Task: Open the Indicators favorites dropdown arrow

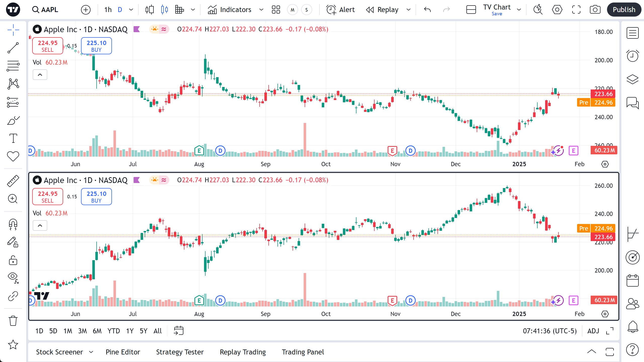Action: pyautogui.click(x=261, y=10)
